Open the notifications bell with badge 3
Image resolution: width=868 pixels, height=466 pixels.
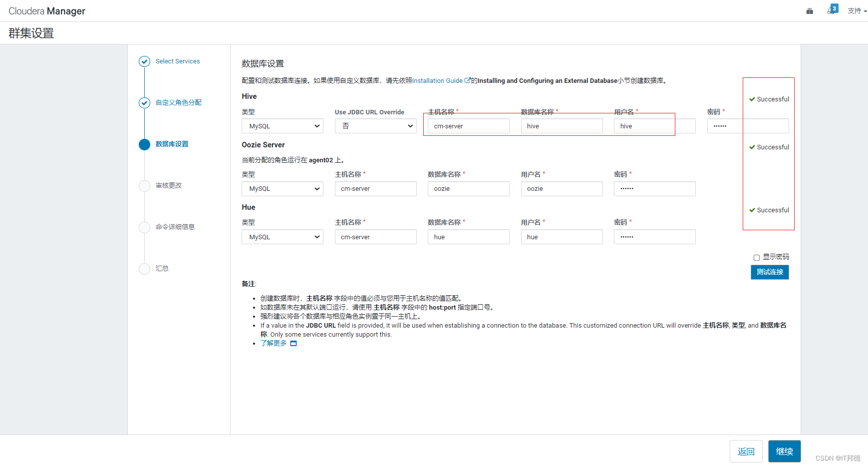point(832,10)
